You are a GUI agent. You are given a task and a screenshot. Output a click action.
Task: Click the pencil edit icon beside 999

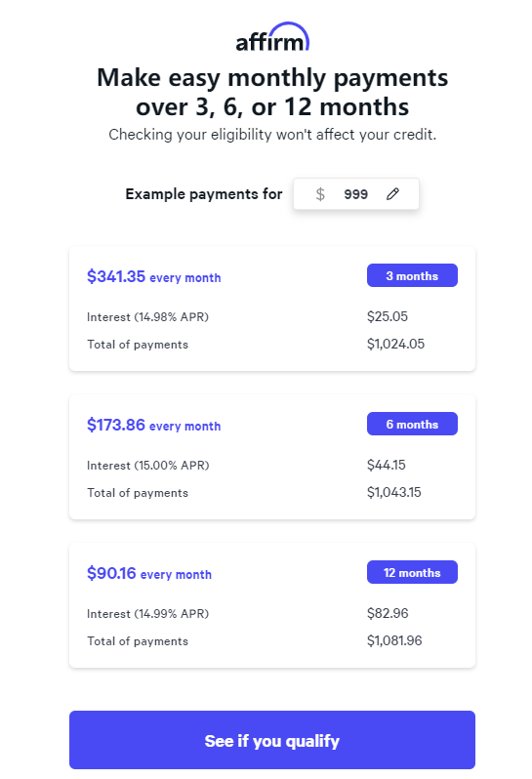[x=392, y=193]
